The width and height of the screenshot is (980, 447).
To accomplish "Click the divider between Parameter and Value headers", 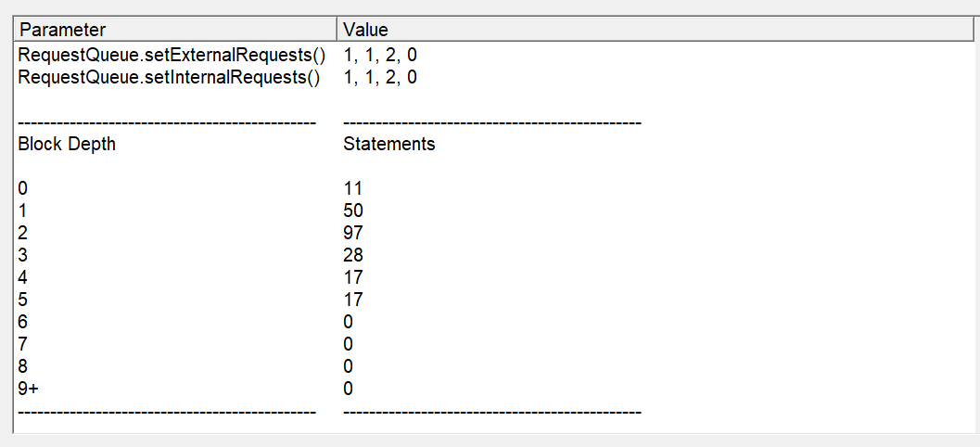I will click(x=337, y=30).
